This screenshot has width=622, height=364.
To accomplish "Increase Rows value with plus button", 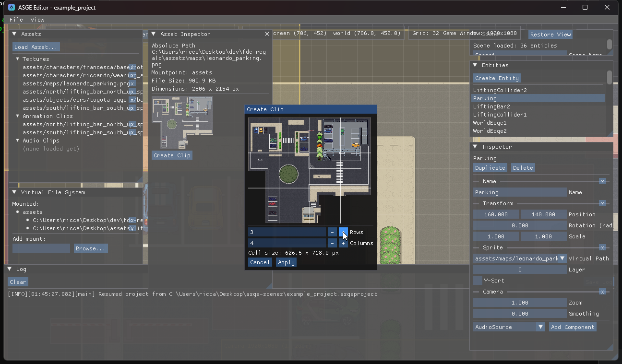I will (x=343, y=232).
